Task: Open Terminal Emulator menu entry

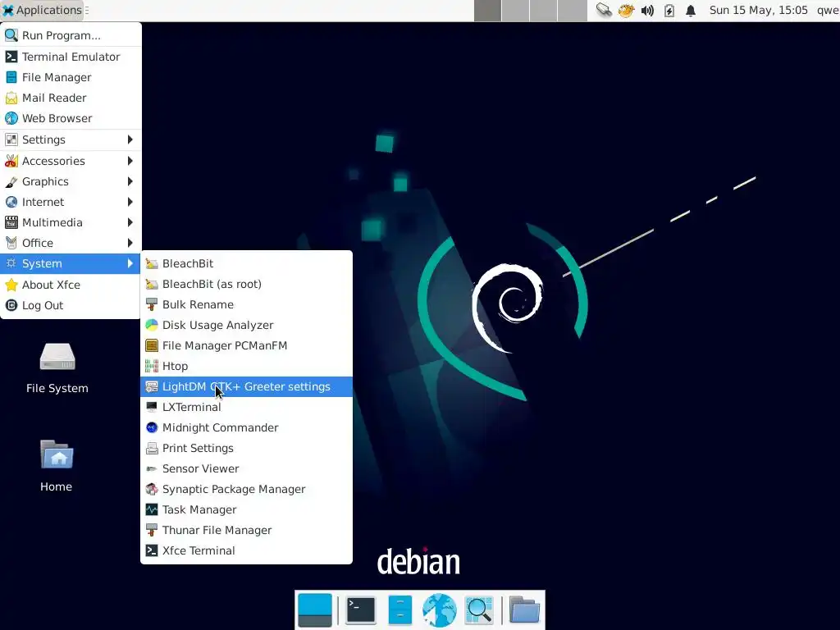Action: click(x=71, y=57)
